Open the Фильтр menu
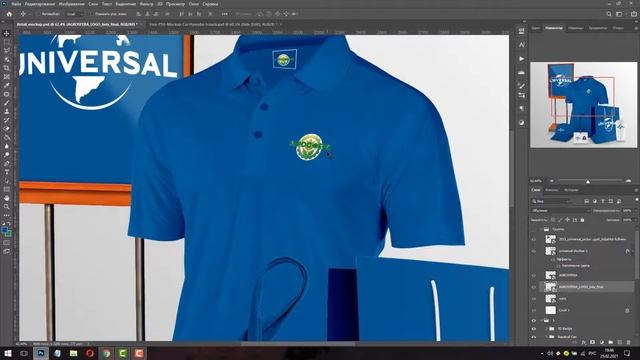Image resolution: width=640 pixels, height=360 pixels. point(146,4)
